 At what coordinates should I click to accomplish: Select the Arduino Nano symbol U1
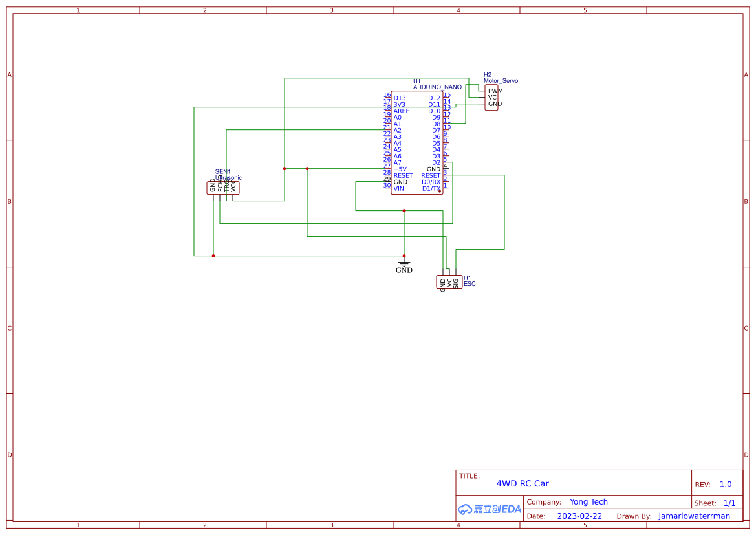pyautogui.click(x=416, y=142)
